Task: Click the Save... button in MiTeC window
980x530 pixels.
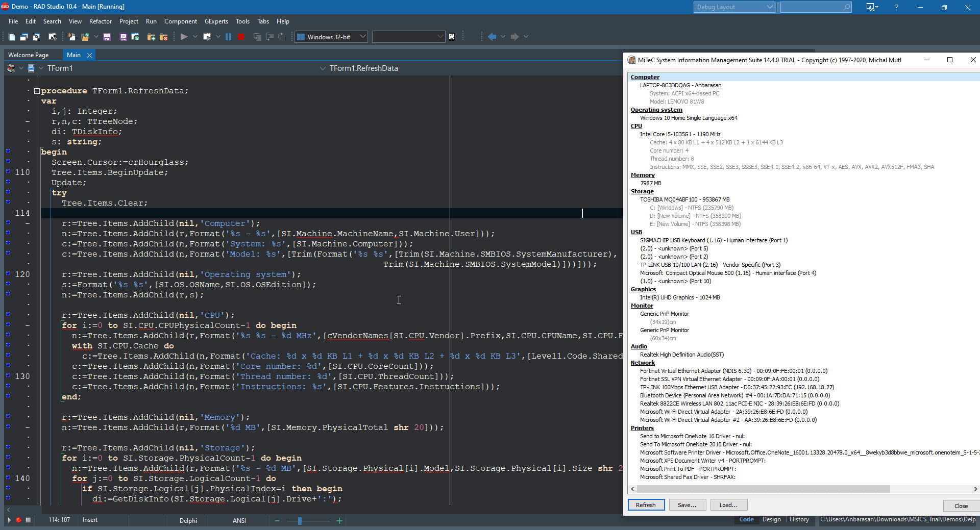Action: coord(687,505)
